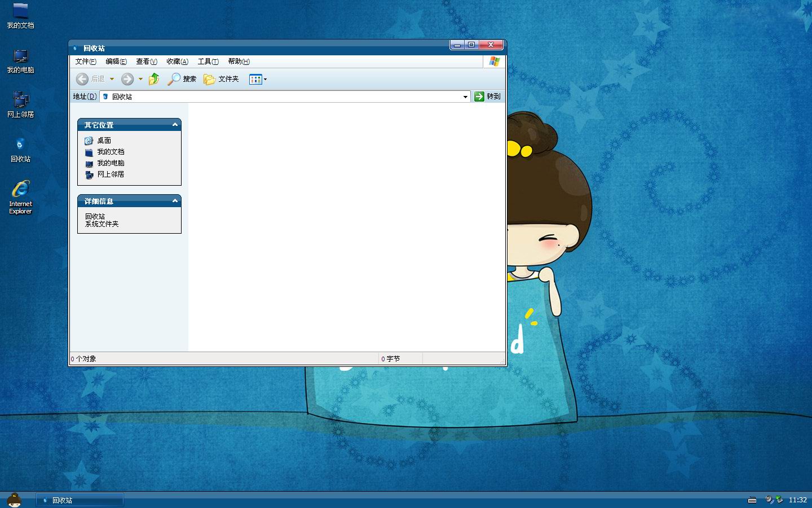The image size is (812, 508).
Task: Open the Start menu button
Action: coord(14,500)
